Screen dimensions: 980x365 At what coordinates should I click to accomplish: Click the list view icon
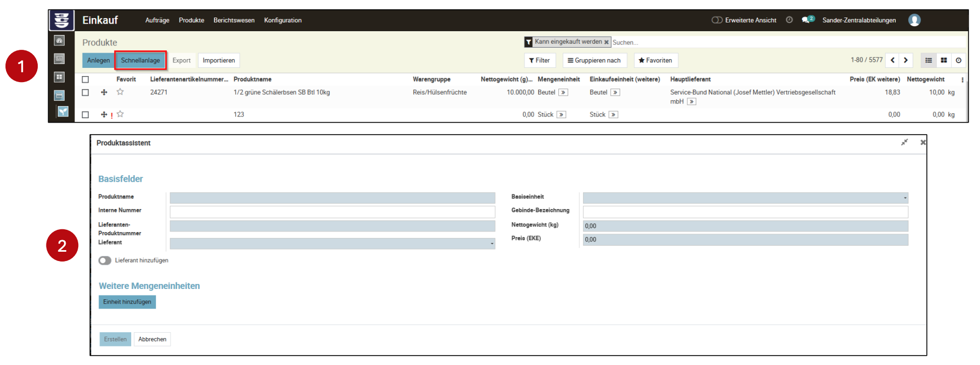(928, 60)
